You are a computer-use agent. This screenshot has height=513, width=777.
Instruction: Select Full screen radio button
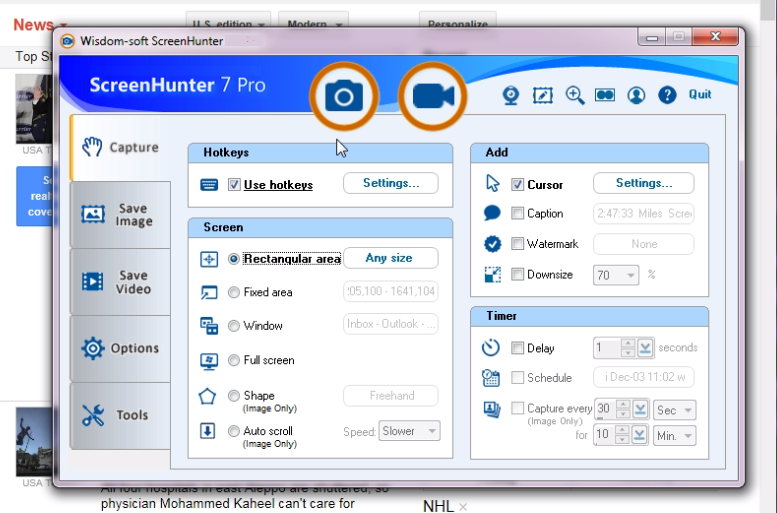click(233, 360)
